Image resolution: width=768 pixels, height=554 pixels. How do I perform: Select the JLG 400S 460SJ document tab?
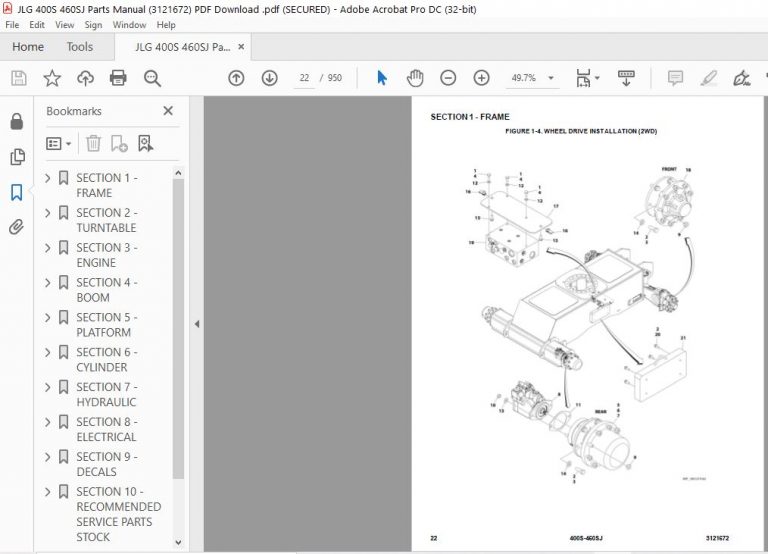(x=183, y=47)
